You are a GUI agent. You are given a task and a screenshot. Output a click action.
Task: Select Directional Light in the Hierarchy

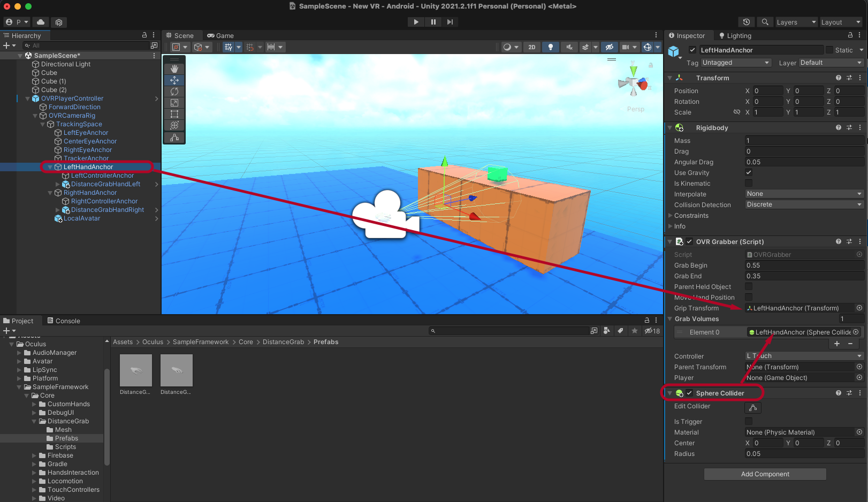click(66, 64)
